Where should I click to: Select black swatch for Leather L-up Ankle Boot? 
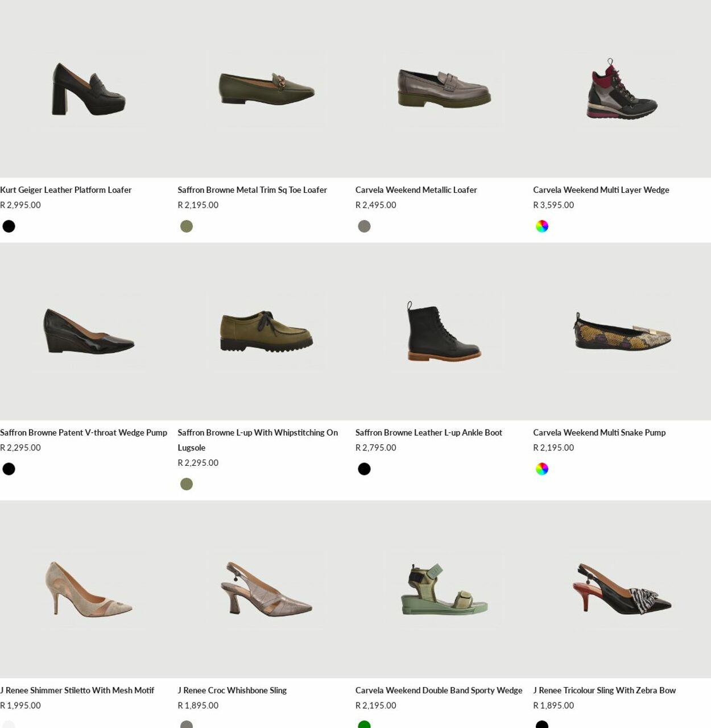click(x=365, y=469)
